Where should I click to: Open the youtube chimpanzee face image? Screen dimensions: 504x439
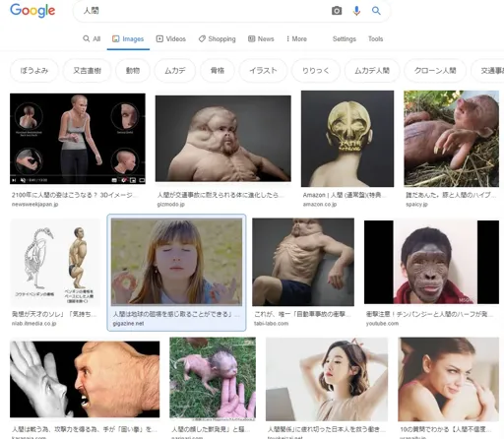tap(431, 262)
